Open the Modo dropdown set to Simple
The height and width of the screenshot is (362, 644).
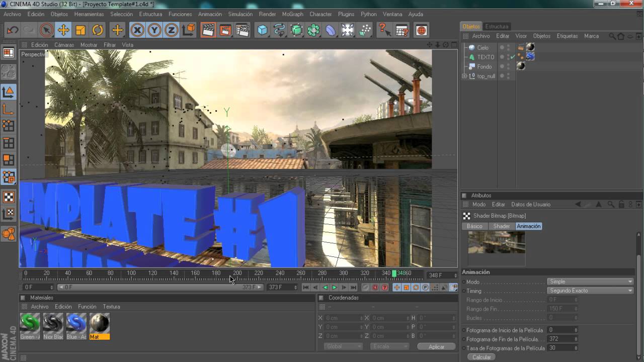point(590,282)
